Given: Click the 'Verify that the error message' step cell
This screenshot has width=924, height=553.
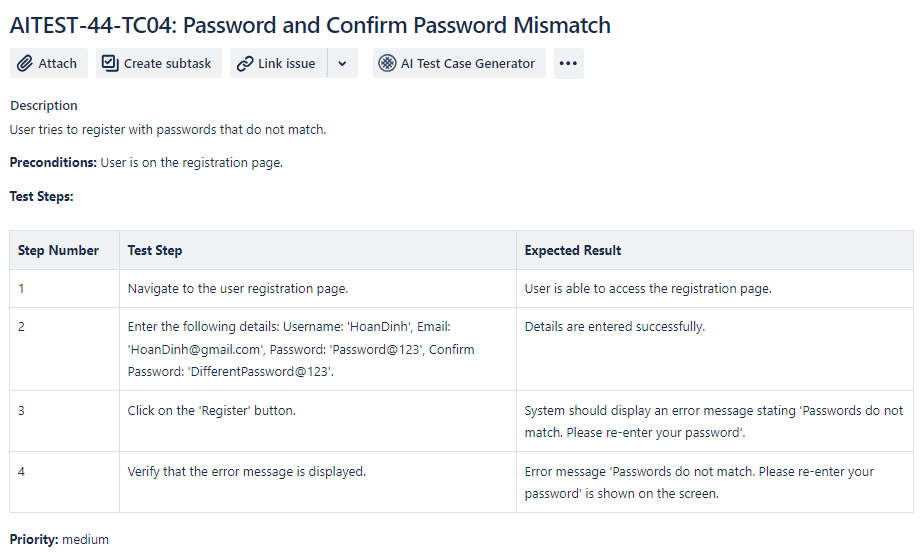Looking at the screenshot, I should 247,471.
